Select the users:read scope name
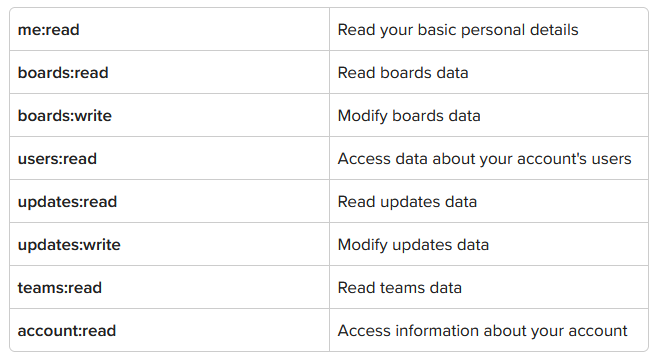 click(57, 159)
